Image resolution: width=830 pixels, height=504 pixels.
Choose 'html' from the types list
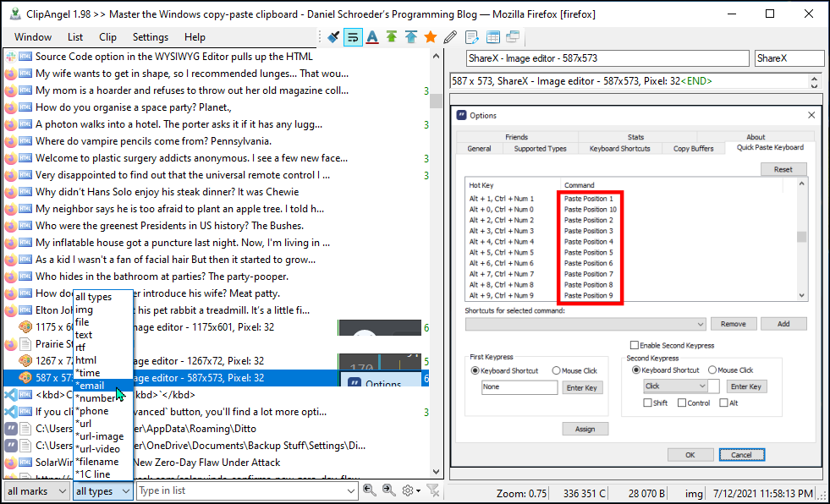tap(103, 360)
